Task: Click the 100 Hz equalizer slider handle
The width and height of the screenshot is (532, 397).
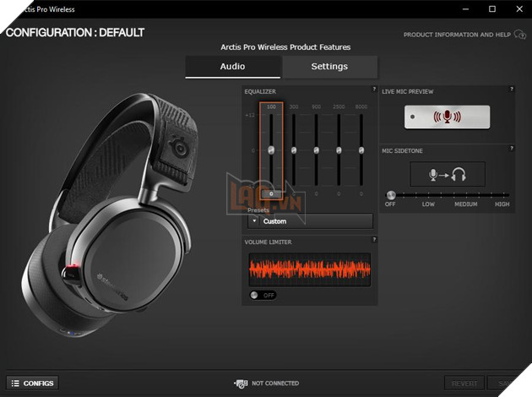Action: [x=271, y=150]
